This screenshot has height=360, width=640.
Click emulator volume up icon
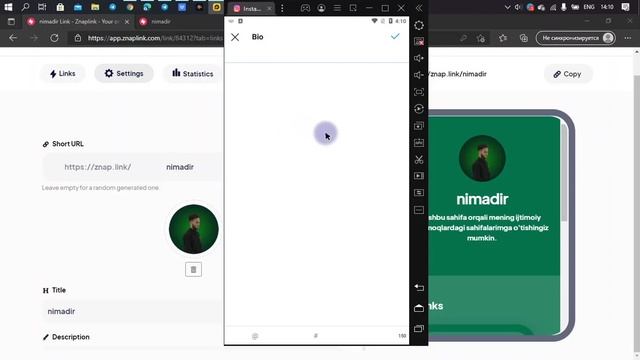(x=419, y=58)
